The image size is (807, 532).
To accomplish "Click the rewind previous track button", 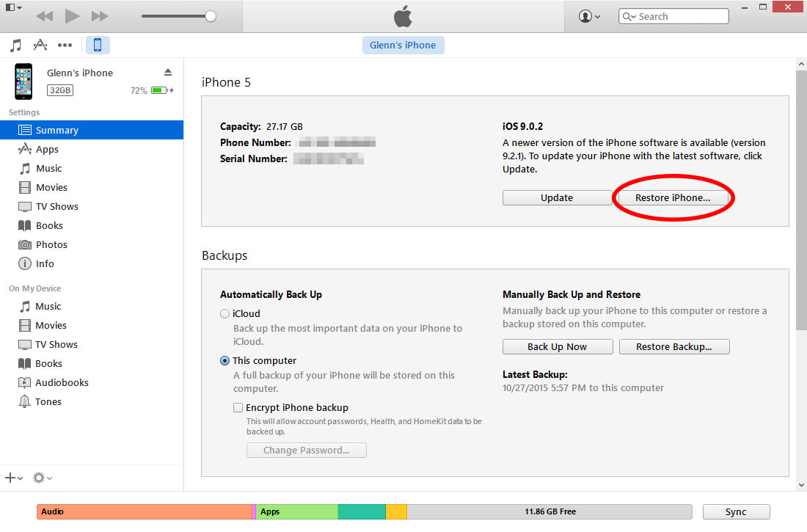I will 45,16.
